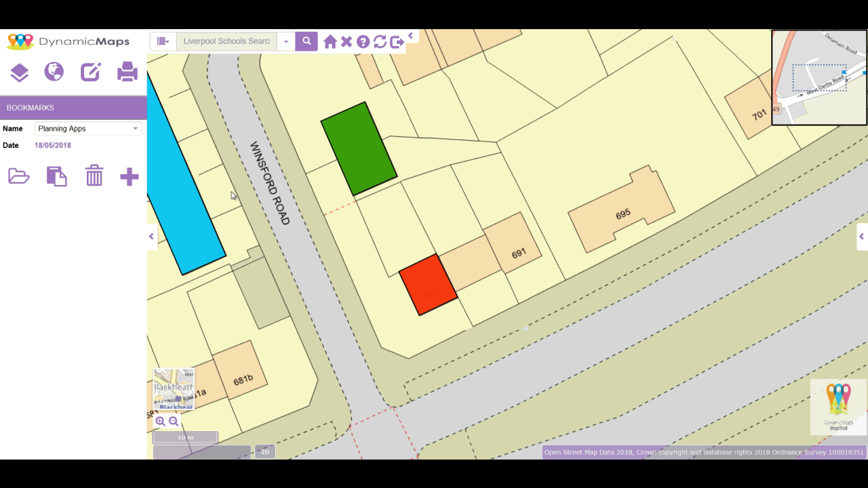Click the BOOKMARKS panel header
Viewport: 868px width, 488px height.
pyautogui.click(x=73, y=108)
